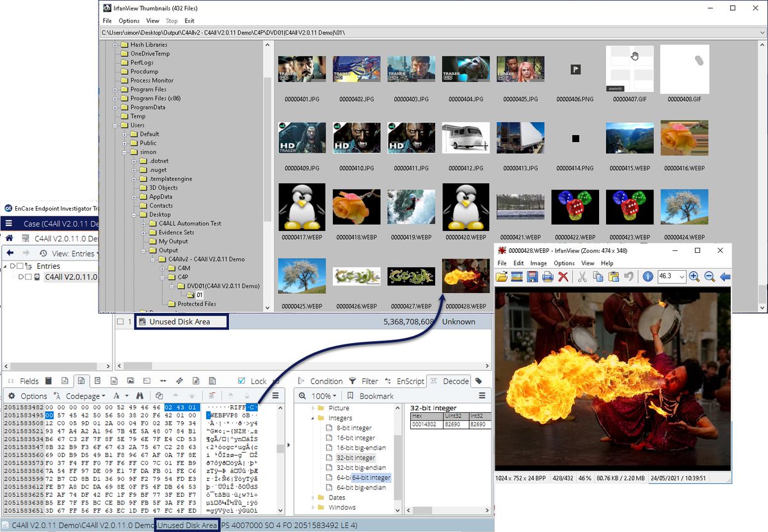Click the Undo arrow icon in IrfanView
The width and height of the screenshot is (768, 532).
point(628,277)
